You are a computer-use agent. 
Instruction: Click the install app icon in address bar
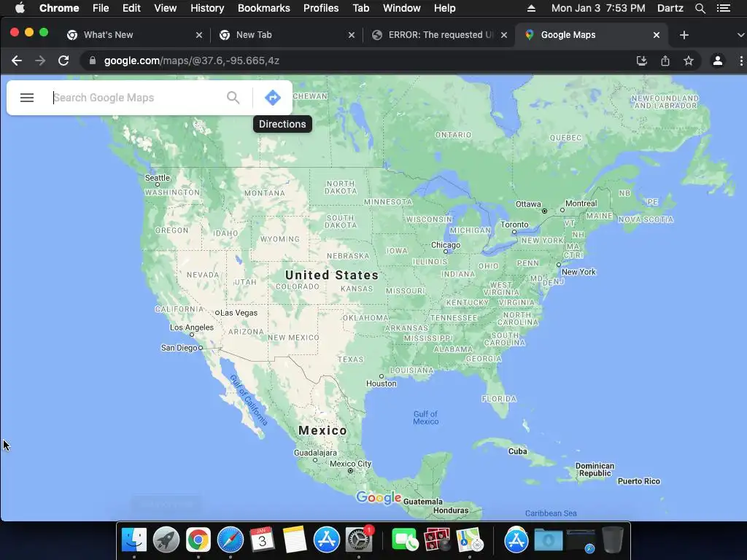(642, 61)
